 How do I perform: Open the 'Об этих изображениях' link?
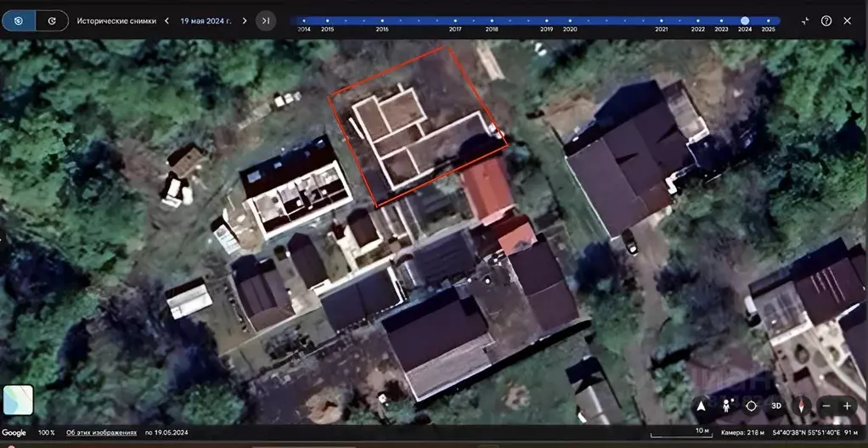pyautogui.click(x=101, y=433)
